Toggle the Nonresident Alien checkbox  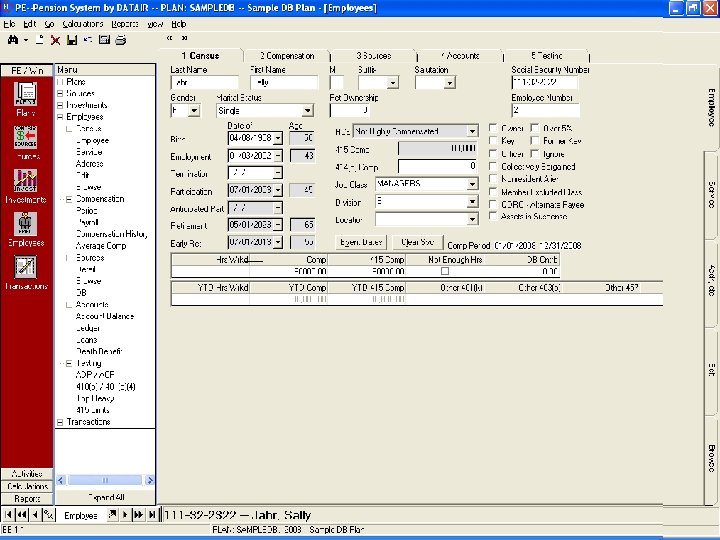(494, 179)
